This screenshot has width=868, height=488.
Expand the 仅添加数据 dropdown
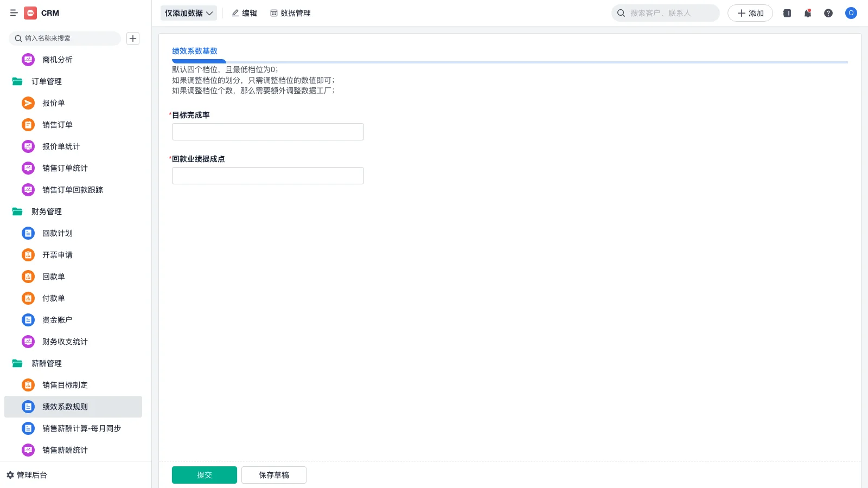(188, 12)
